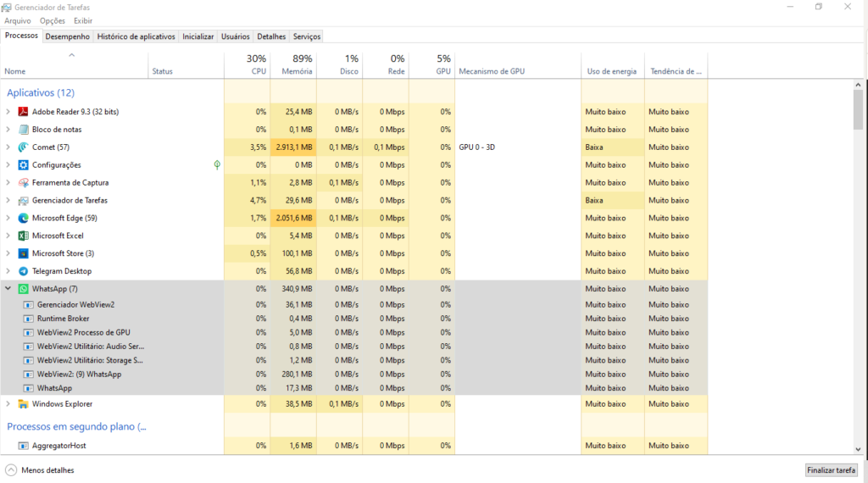Click the Finalizar tarefa button
868x483 pixels.
click(831, 470)
